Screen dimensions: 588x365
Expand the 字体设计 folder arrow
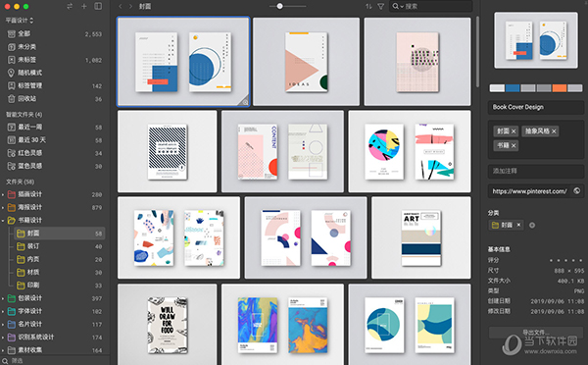pos(3,311)
